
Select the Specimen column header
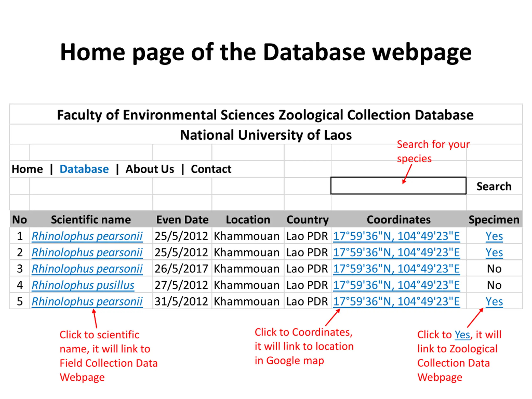[494, 220]
